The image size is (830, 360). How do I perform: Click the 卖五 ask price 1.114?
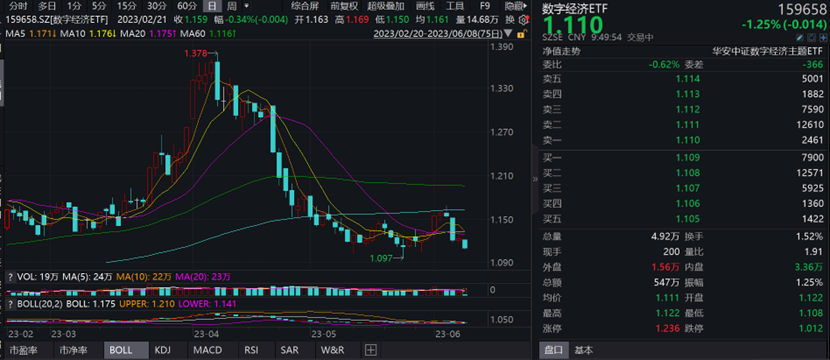688,79
